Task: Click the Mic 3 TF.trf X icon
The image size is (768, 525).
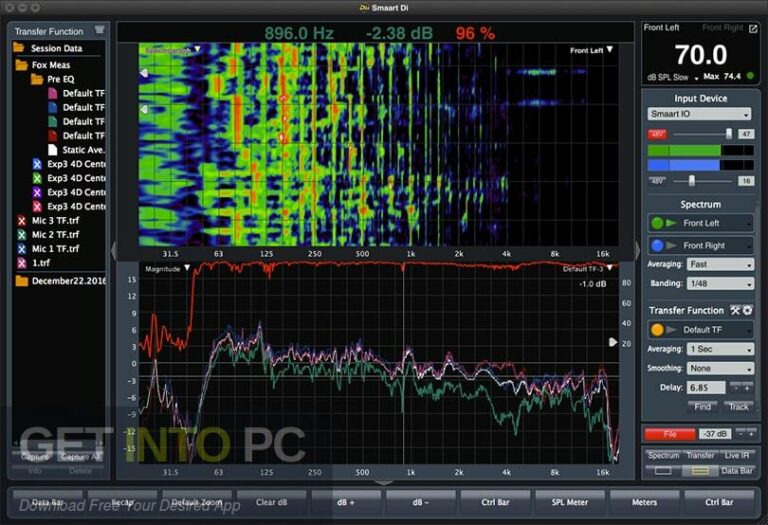Action: click(x=22, y=221)
